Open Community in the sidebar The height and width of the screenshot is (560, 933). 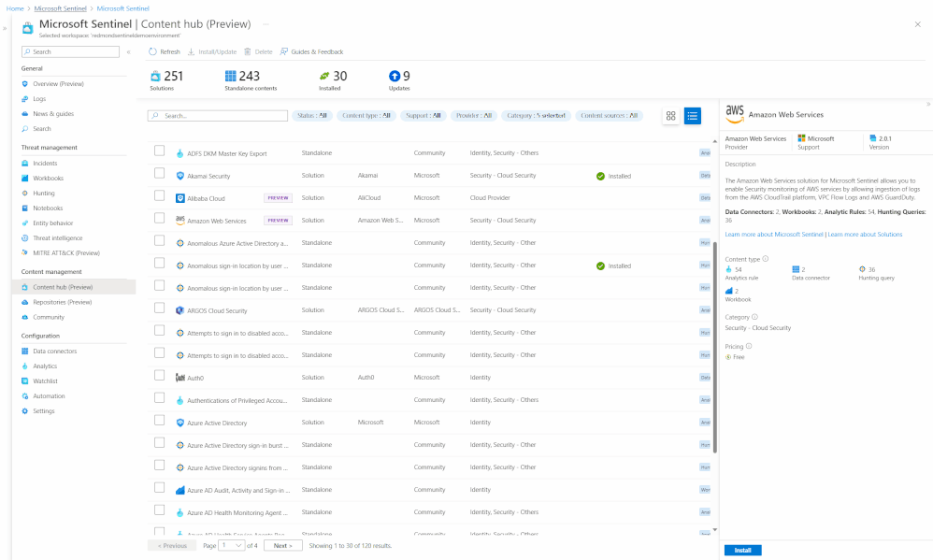(49, 317)
